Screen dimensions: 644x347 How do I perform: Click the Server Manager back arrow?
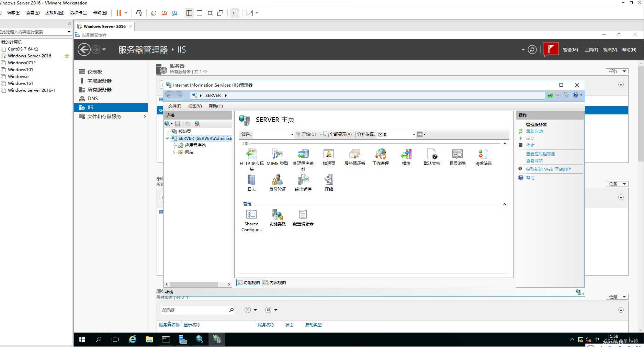(x=84, y=49)
